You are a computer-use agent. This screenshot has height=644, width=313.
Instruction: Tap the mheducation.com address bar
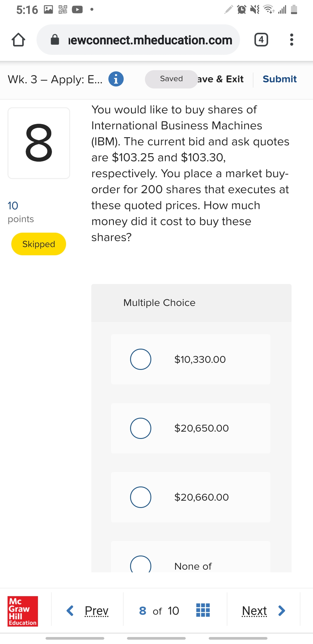coord(150,40)
